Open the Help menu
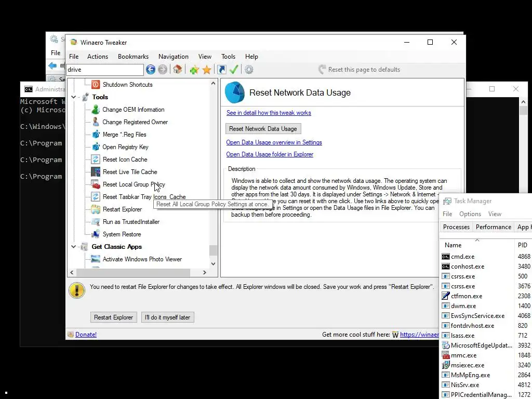The width and height of the screenshot is (532, 399). 251,57
